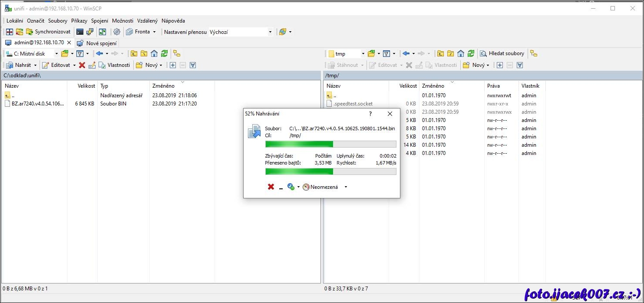Viewport: 644px width, 303px height.
Task: Click the Compare directories icon
Action: tap(9, 32)
